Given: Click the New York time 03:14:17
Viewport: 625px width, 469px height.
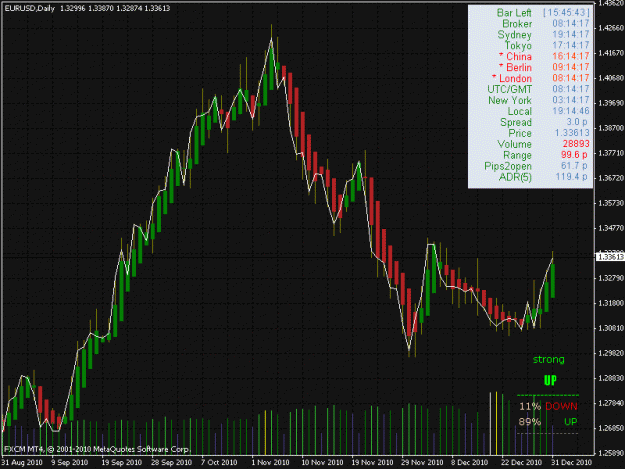Looking at the screenshot, I should pyautogui.click(x=570, y=100).
